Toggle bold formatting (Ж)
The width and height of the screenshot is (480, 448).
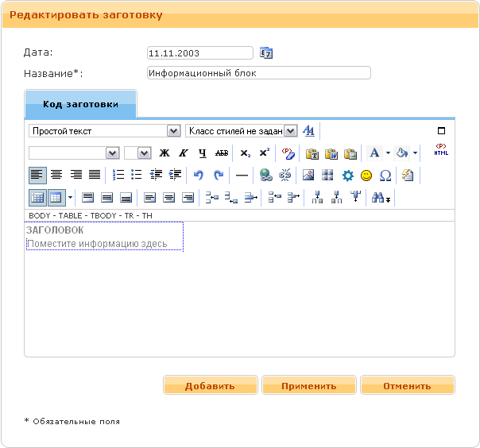(165, 153)
